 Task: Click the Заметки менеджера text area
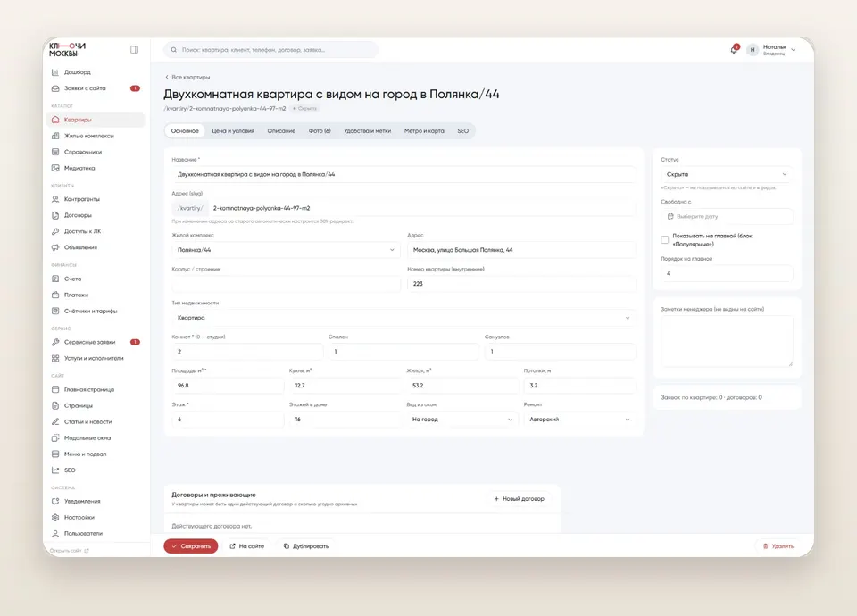click(x=727, y=341)
